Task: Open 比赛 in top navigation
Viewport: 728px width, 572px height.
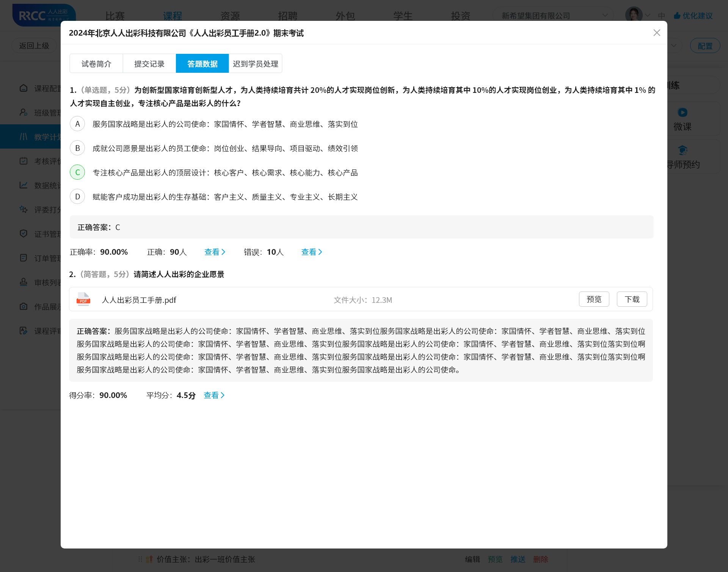Action: [x=115, y=16]
